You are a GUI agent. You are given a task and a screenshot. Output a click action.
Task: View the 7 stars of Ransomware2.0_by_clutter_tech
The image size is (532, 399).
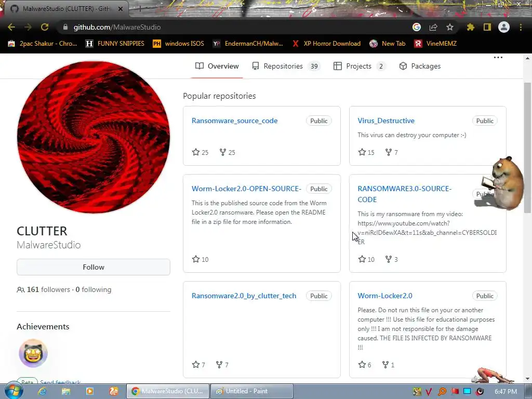coord(198,365)
